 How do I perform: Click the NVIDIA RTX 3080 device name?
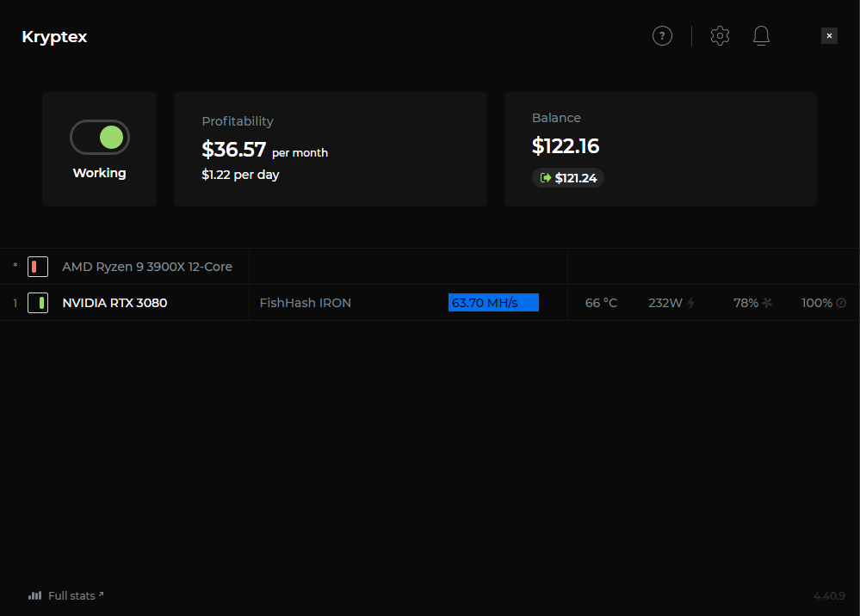(x=114, y=303)
